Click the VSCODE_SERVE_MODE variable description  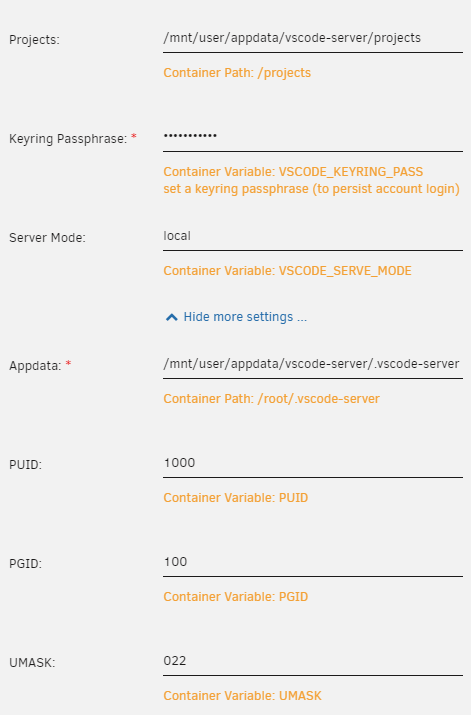pyautogui.click(x=287, y=271)
